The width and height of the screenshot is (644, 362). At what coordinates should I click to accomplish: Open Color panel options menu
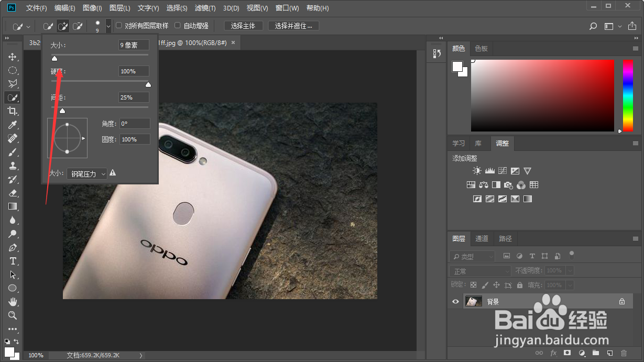point(636,48)
